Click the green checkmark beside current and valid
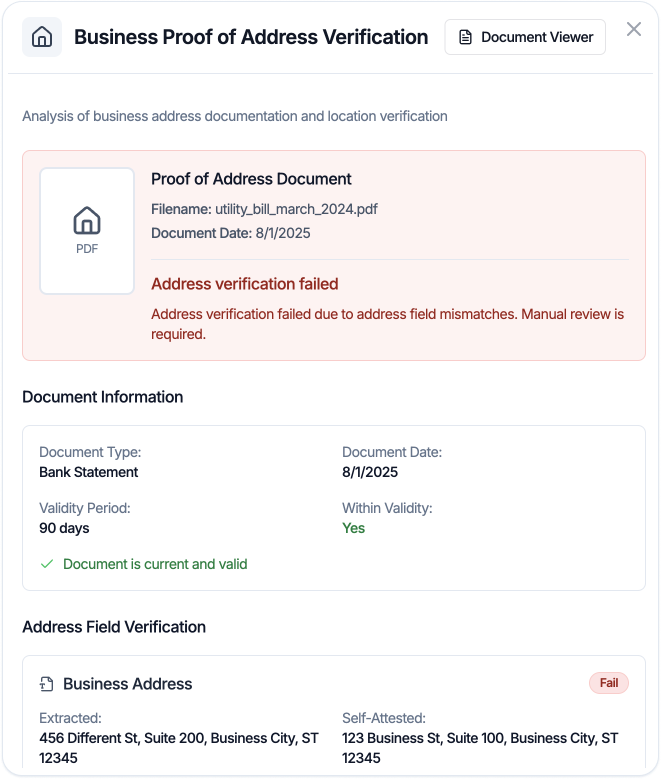Screen dimensions: 661x779 point(47,564)
